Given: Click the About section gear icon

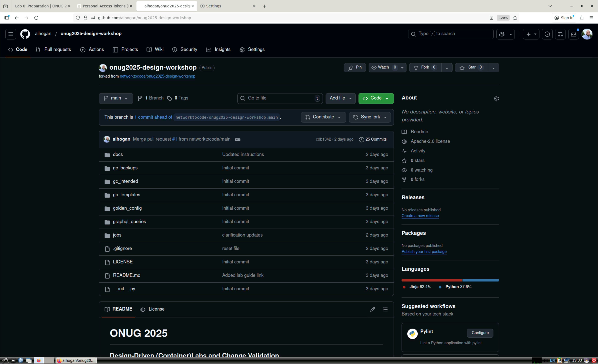Looking at the screenshot, I should [496, 99].
